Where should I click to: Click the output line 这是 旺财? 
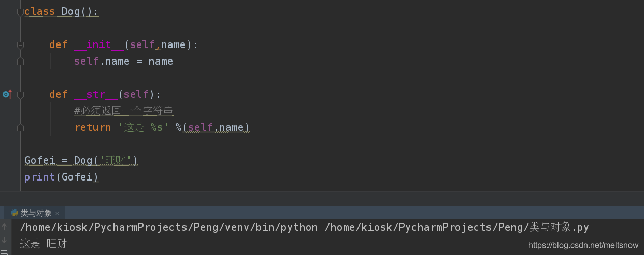point(44,244)
